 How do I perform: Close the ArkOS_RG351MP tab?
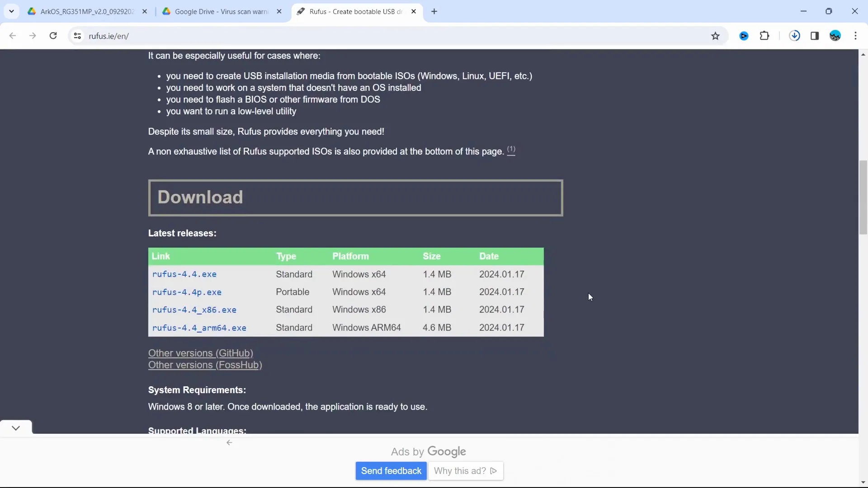[145, 11]
